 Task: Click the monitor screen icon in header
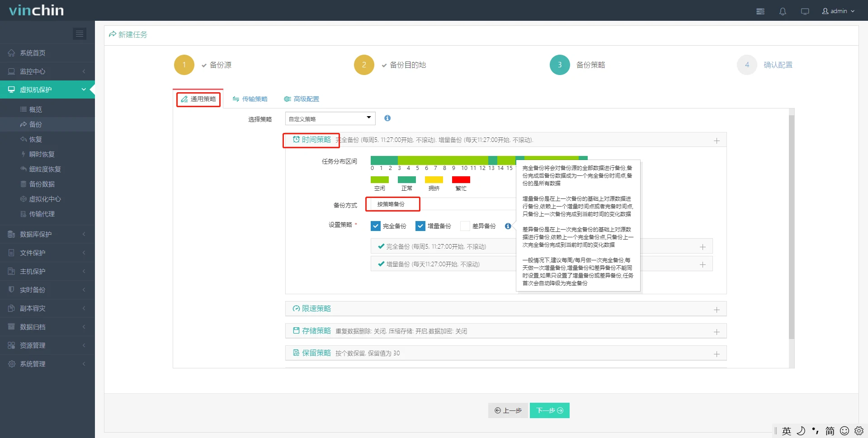click(805, 11)
